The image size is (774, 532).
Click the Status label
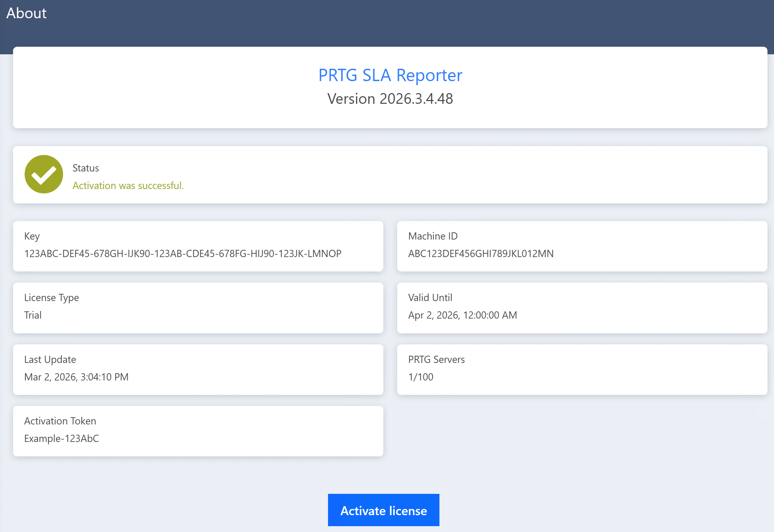[x=86, y=168]
